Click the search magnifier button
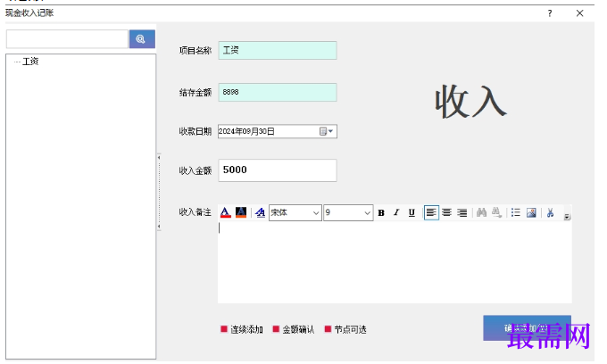 click(x=142, y=39)
